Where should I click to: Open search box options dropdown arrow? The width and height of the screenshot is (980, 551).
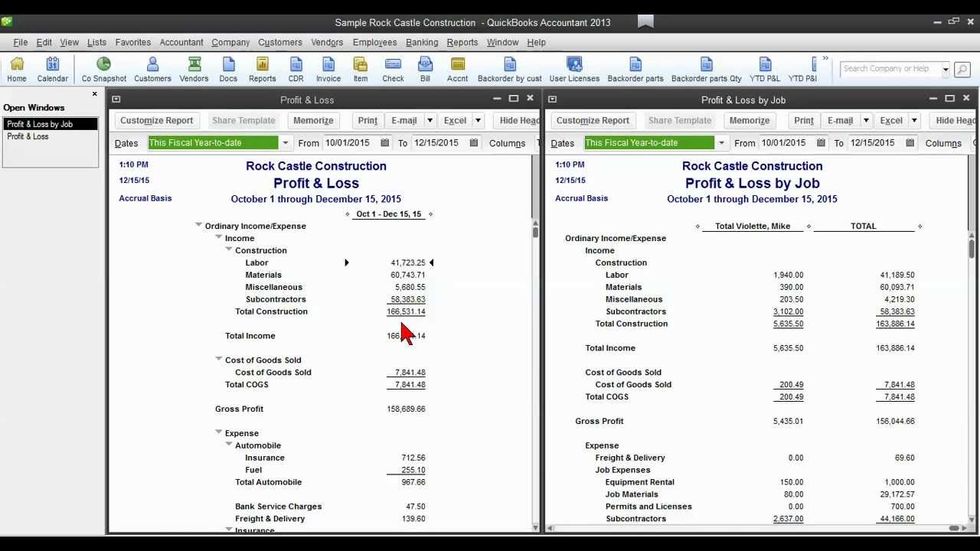(946, 69)
